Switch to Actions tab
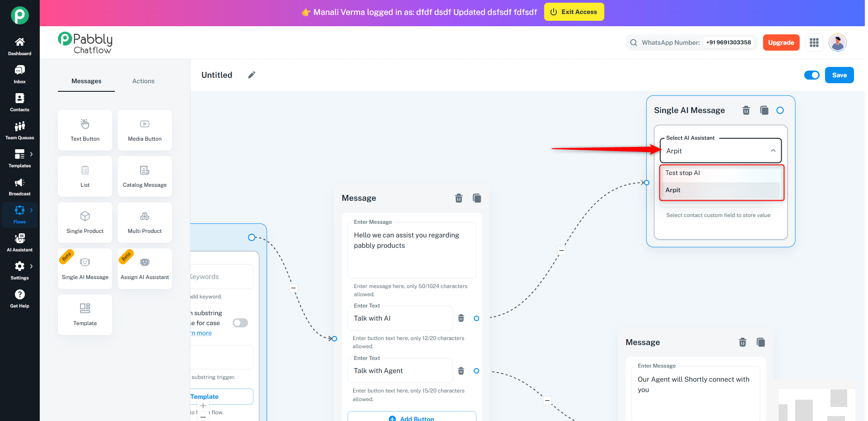Screen dimensions: 868x421 click(143, 81)
